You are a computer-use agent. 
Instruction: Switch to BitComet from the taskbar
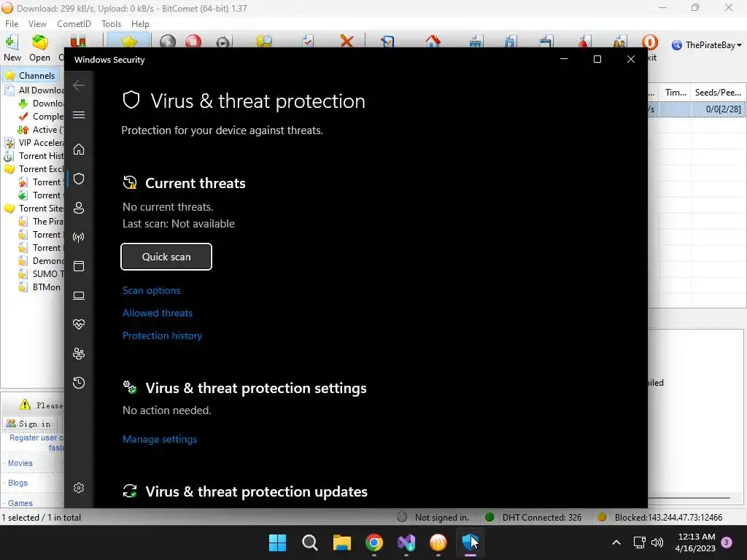coord(438,542)
